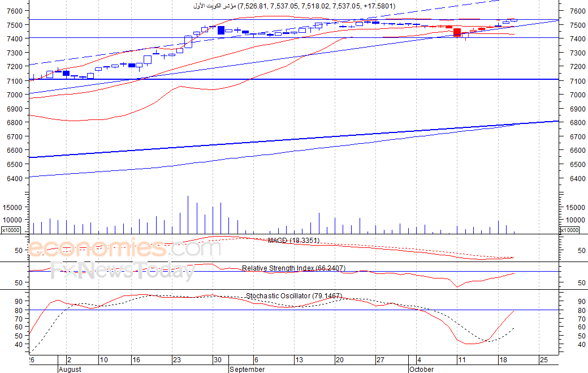The image size is (588, 373).
Task: Select the date marker 18 on the time axis
Action: tap(503, 360)
